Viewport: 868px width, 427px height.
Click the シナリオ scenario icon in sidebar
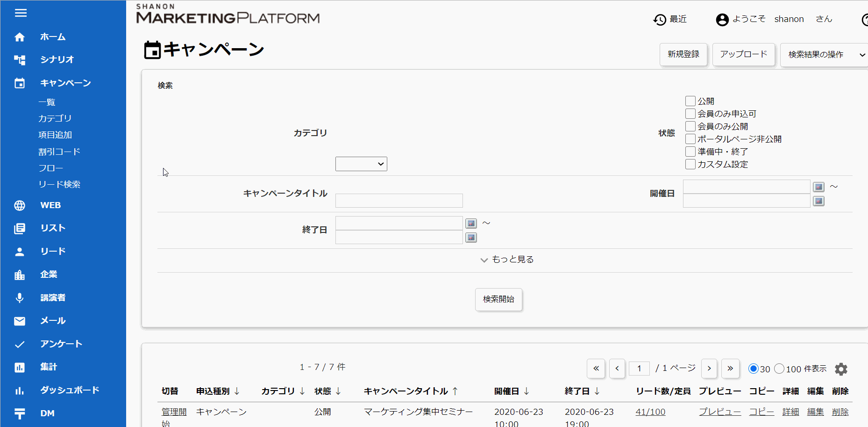coord(20,60)
